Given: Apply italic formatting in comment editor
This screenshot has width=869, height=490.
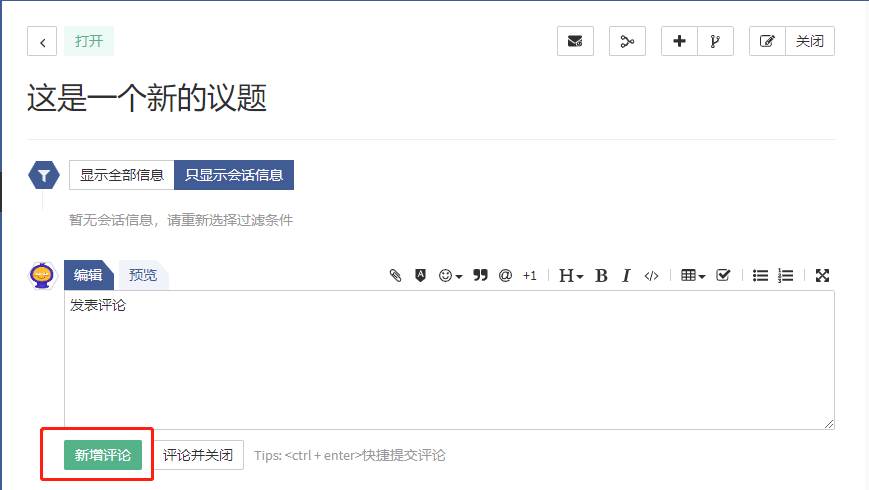Looking at the screenshot, I should pyautogui.click(x=626, y=276).
